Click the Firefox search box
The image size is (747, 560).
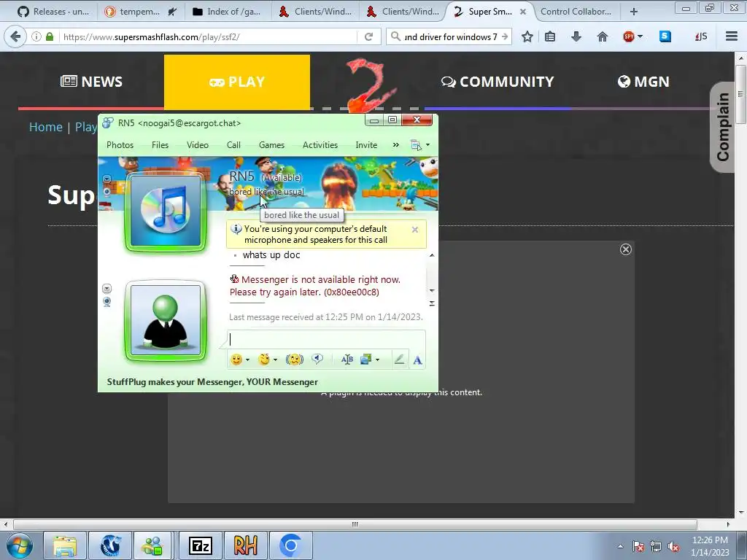[x=449, y=36]
